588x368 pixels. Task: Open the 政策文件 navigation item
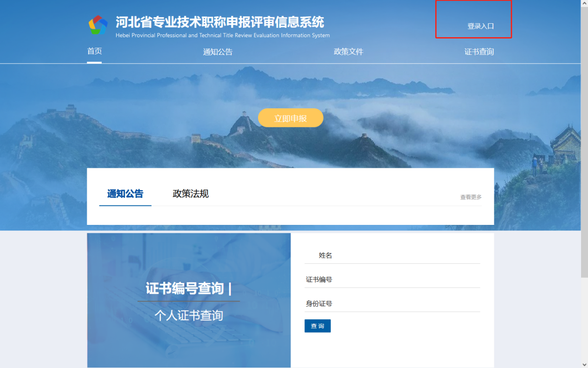349,52
